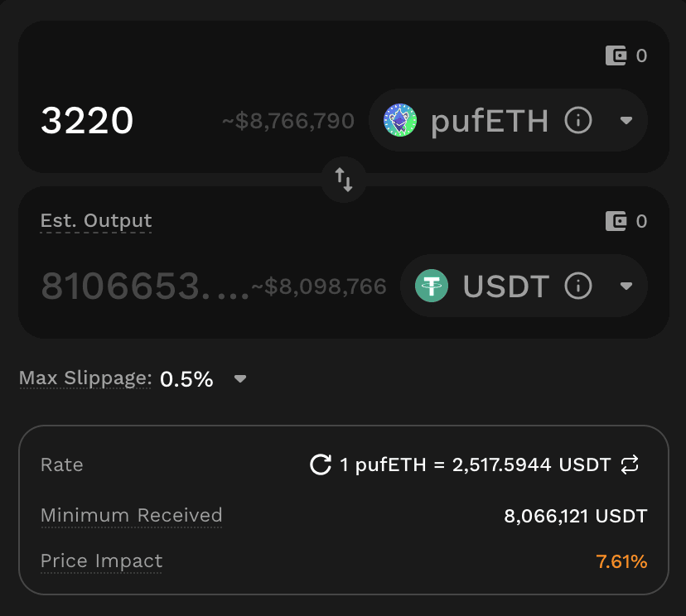
Task: Open pufETH token info icon
Action: pos(578,122)
